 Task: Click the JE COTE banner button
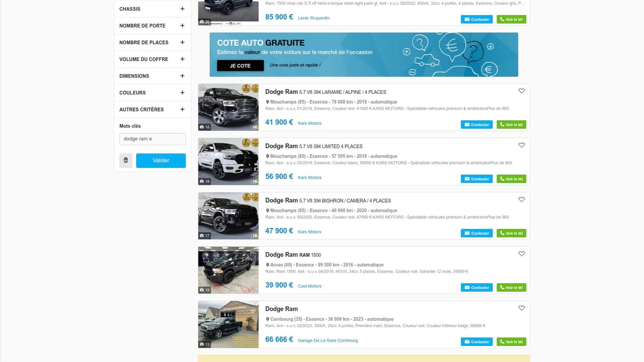[x=240, y=65]
